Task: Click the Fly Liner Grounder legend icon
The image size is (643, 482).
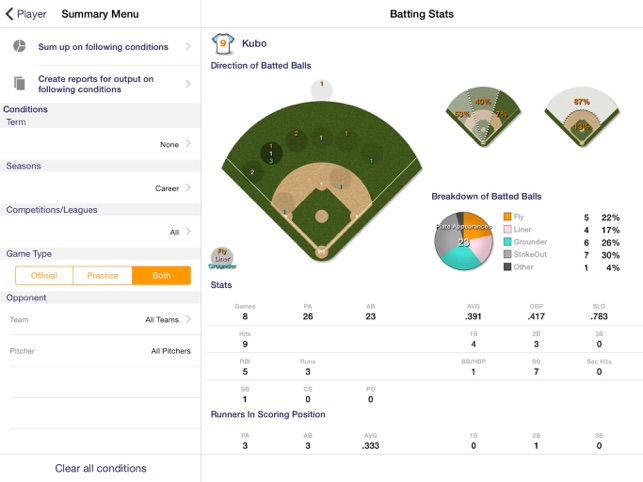Action: tap(222, 258)
